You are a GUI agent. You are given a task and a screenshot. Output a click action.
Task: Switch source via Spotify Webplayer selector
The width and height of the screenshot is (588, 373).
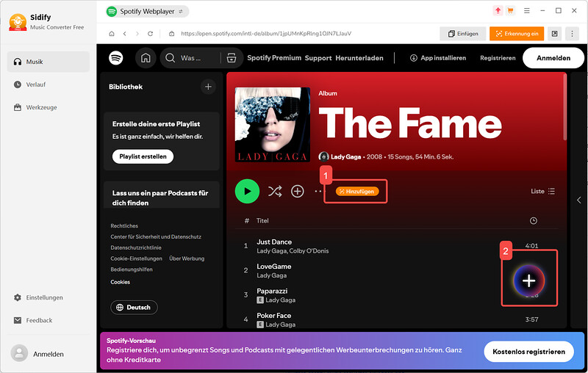pos(147,12)
